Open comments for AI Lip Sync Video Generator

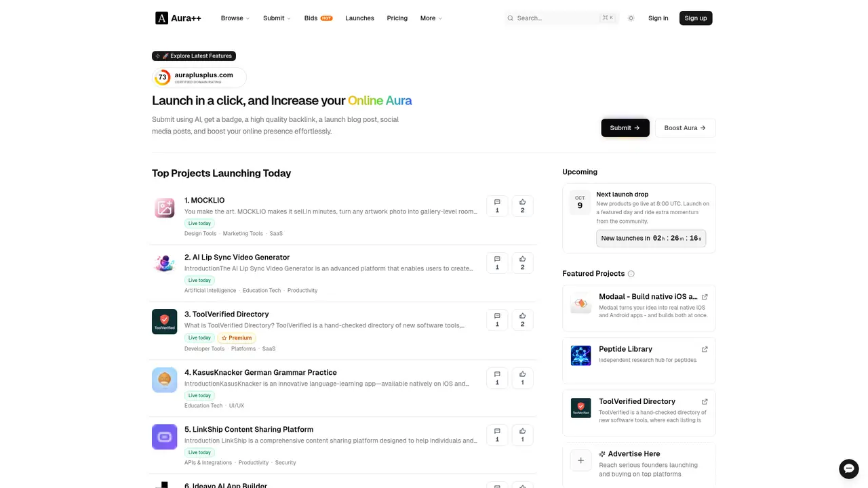(497, 263)
